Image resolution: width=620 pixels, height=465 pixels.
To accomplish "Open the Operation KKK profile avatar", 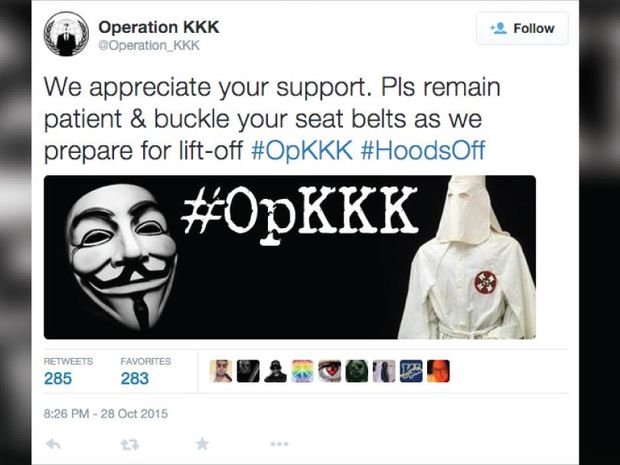I will [66, 34].
